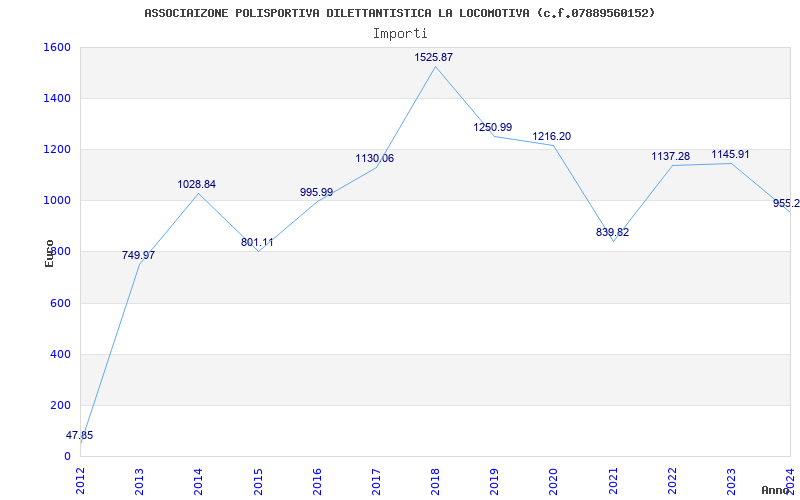Click the chart title ASSOCIAIZONE POLISPORTIVA DILETTANTISTICA LA LOCOMOTIVA

tap(399, 13)
